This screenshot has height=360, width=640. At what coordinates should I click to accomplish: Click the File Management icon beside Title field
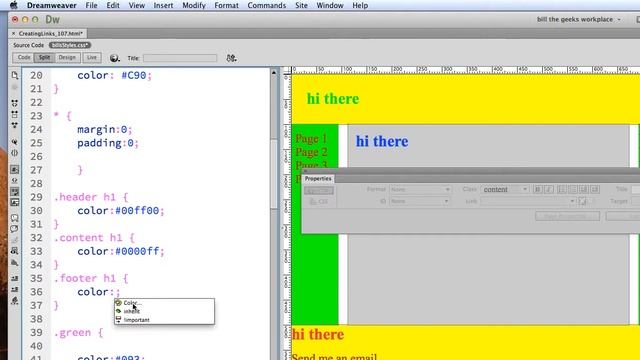(231, 58)
